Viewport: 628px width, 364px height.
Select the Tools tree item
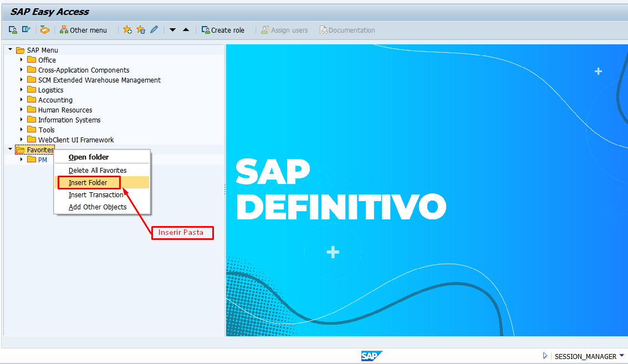click(47, 130)
